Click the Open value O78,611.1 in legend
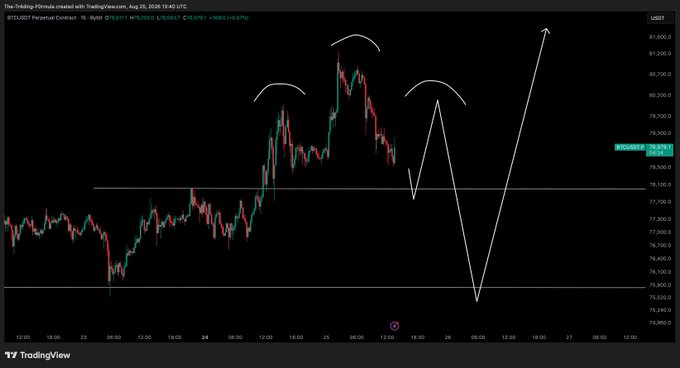Image resolution: width=680 pixels, height=368 pixels. (x=116, y=18)
